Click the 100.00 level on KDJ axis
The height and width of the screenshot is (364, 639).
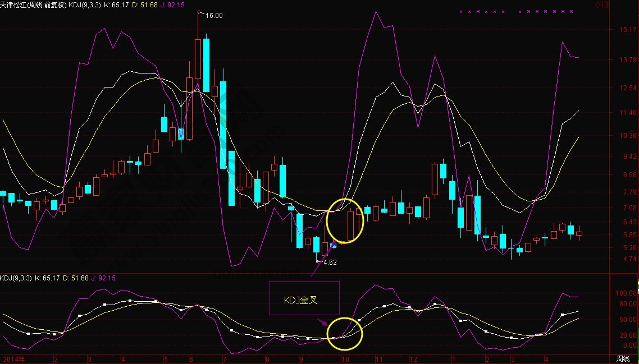pyautogui.click(x=626, y=293)
